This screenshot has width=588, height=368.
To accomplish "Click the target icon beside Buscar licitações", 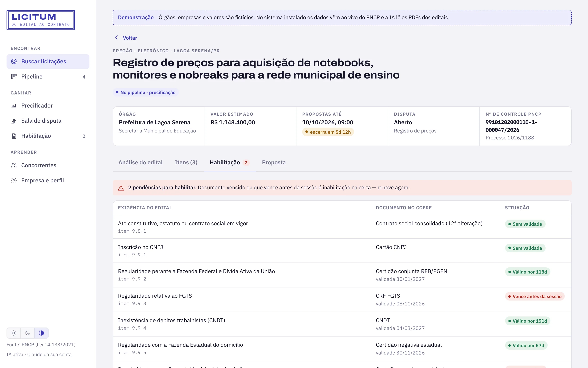I will 14,61.
